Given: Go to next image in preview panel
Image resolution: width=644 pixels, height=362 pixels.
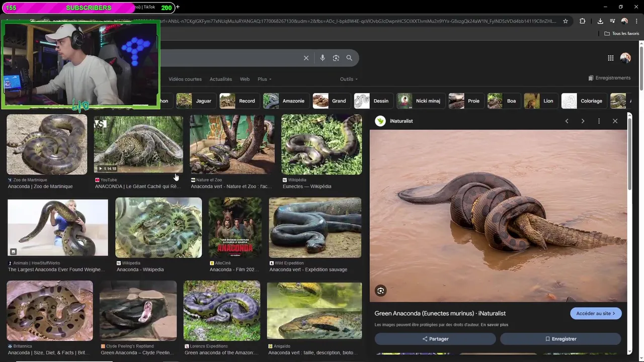Looking at the screenshot, I should [x=583, y=121].
